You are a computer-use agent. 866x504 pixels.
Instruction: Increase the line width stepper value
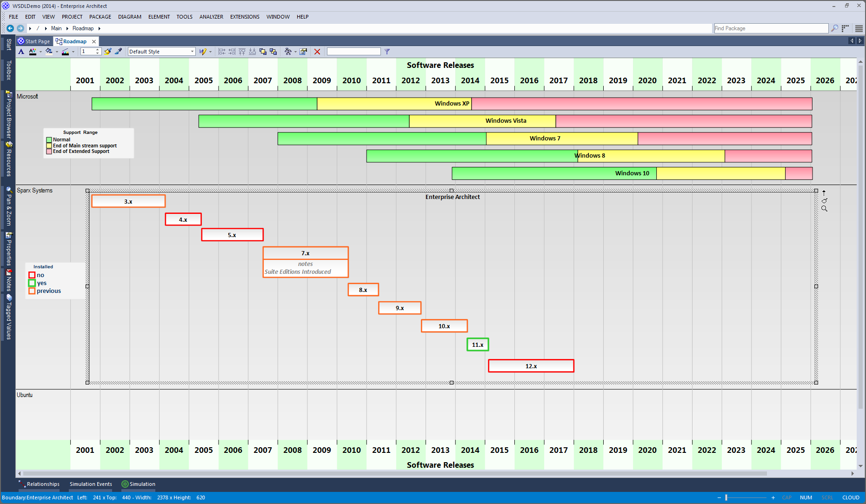tap(98, 50)
